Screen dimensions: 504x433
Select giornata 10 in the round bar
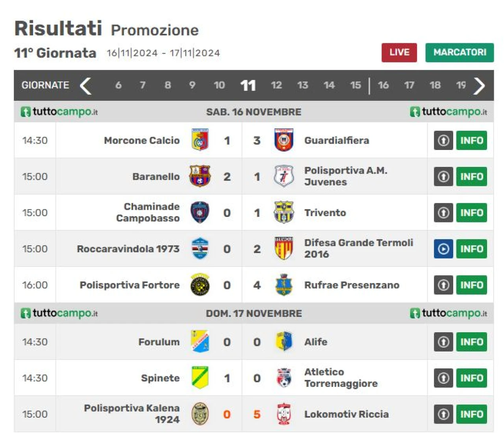coord(219,85)
